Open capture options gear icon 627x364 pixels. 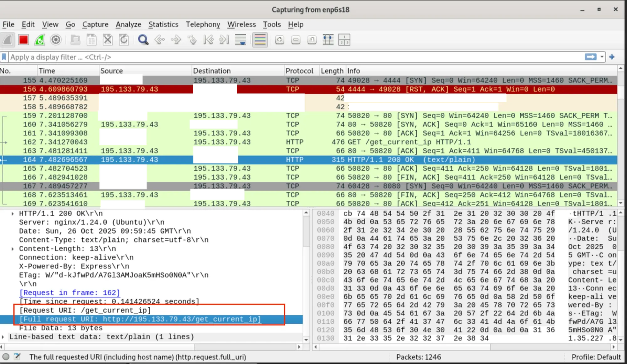click(x=56, y=40)
